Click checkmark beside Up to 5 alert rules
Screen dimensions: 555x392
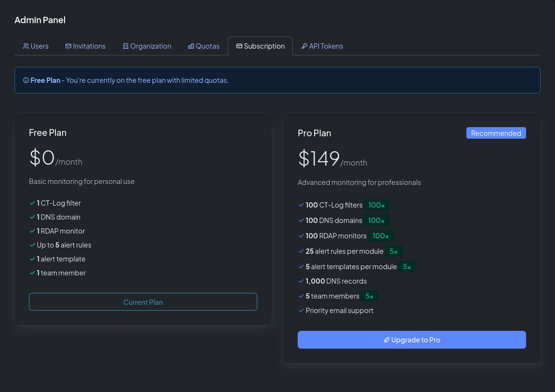pos(32,245)
